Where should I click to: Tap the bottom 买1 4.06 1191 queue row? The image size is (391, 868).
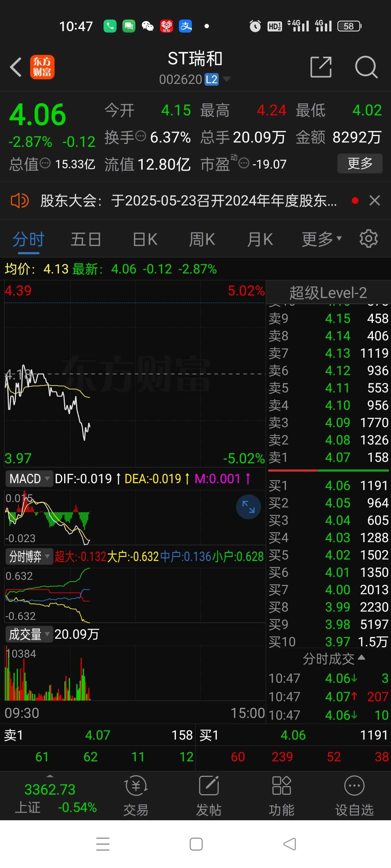pos(294,735)
